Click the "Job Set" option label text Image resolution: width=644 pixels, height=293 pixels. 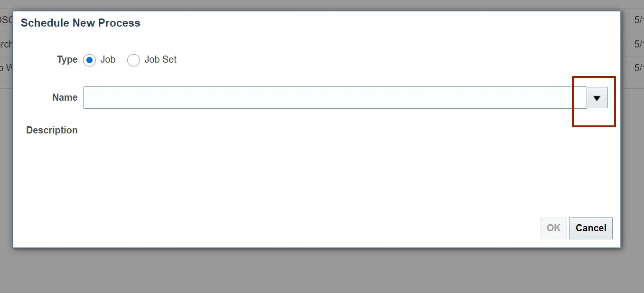(160, 60)
